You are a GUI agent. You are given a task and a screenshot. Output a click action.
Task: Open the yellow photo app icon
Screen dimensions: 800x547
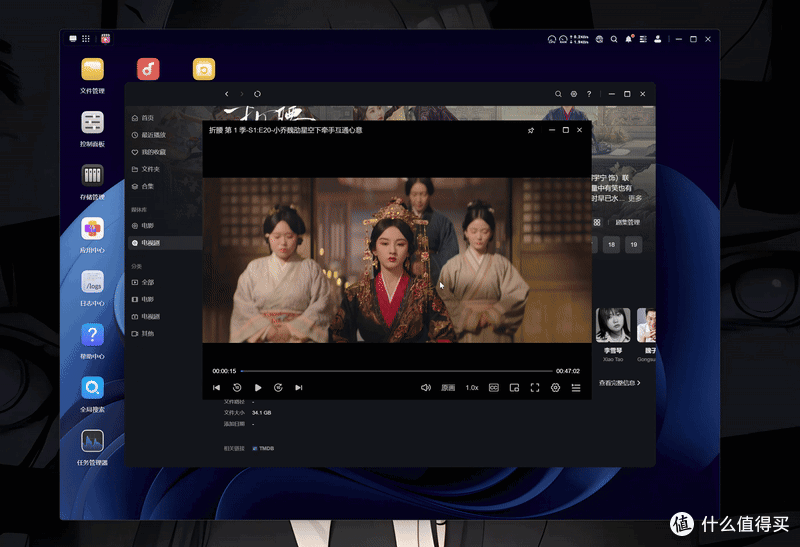point(204,69)
